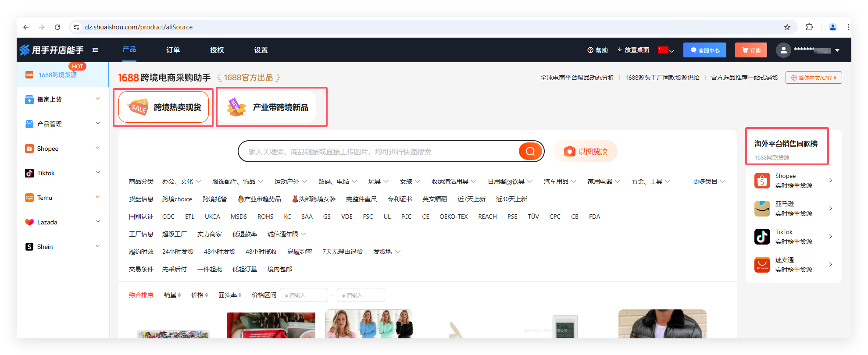Click the 产品管理 bag icon

pos(29,124)
